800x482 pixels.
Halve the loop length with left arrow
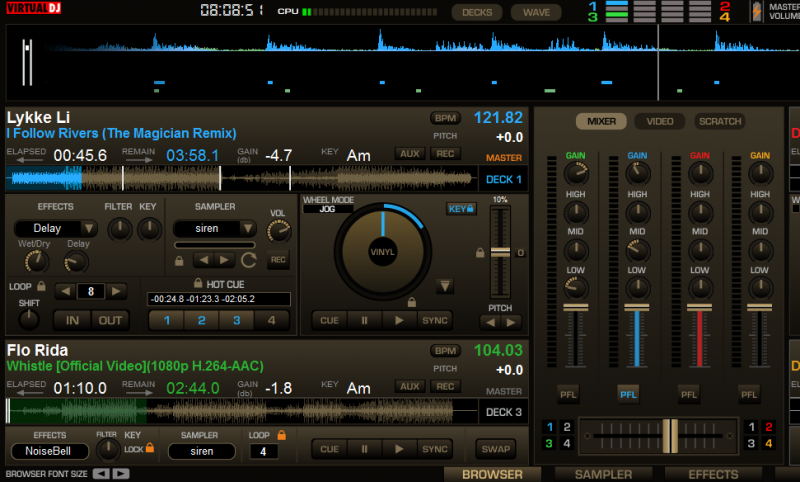click(65, 291)
